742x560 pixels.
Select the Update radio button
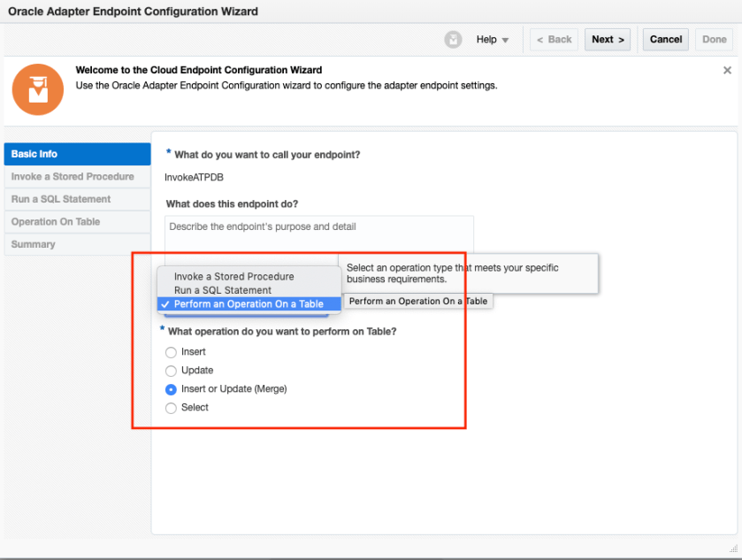pyautogui.click(x=172, y=371)
